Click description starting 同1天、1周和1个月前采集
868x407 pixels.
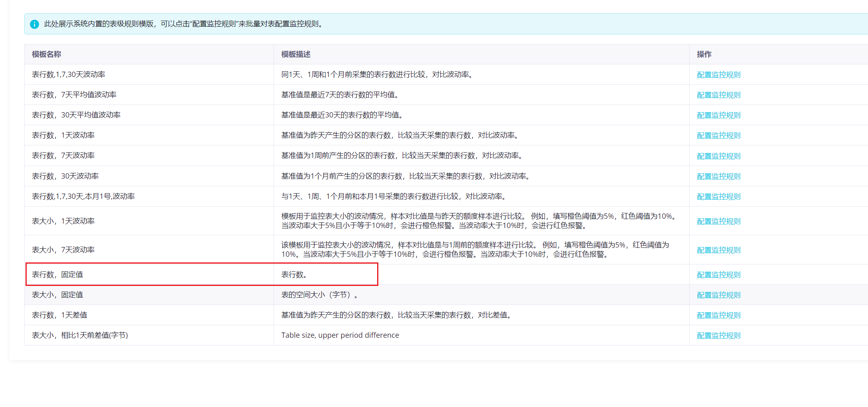pos(378,75)
